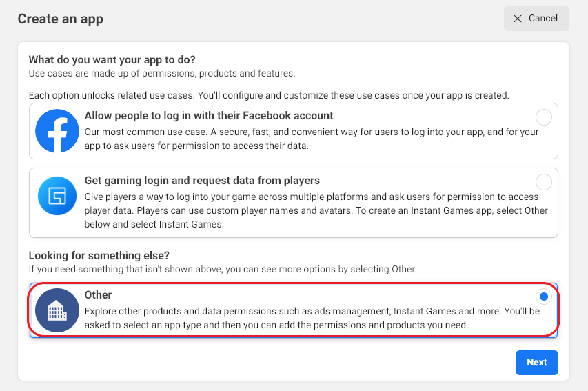The image size is (588, 391).
Task: Click description starting 'Our most common use case'
Action: point(312,139)
